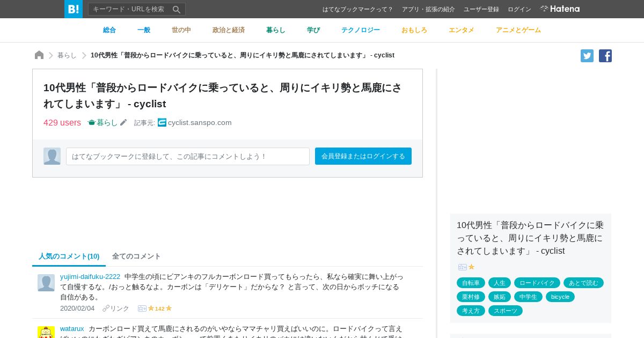The width and height of the screenshot is (644, 338).
Task: Share the article on Twitter
Action: click(587, 56)
